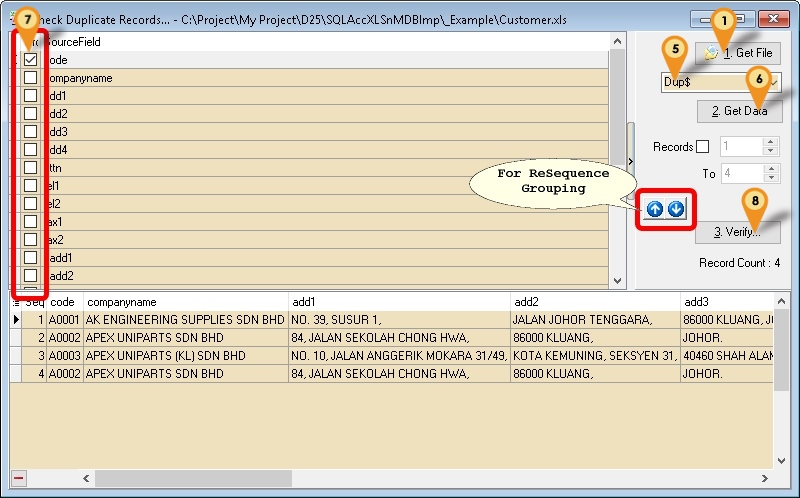Select the row indicator arrow for row 1
Screen dimensions: 800x498
pyautogui.click(x=16, y=319)
